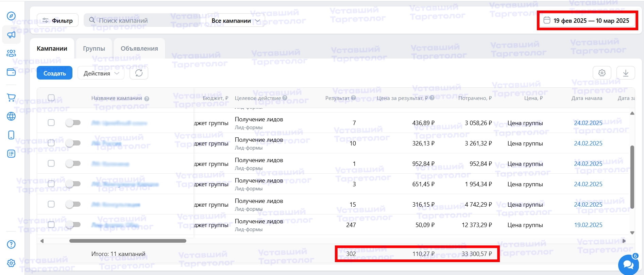The width and height of the screenshot is (644, 275).
Task: Click the globe sites sidebar icon
Action: coord(11,116)
